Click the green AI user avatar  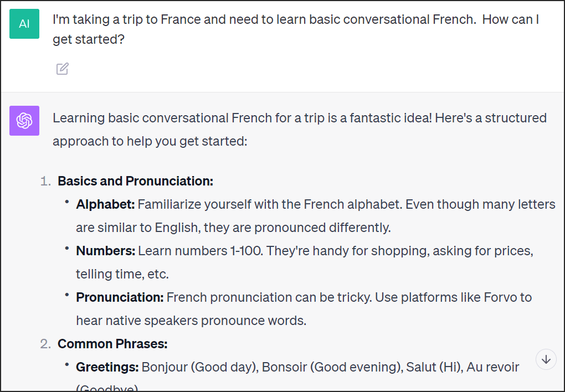(x=24, y=24)
